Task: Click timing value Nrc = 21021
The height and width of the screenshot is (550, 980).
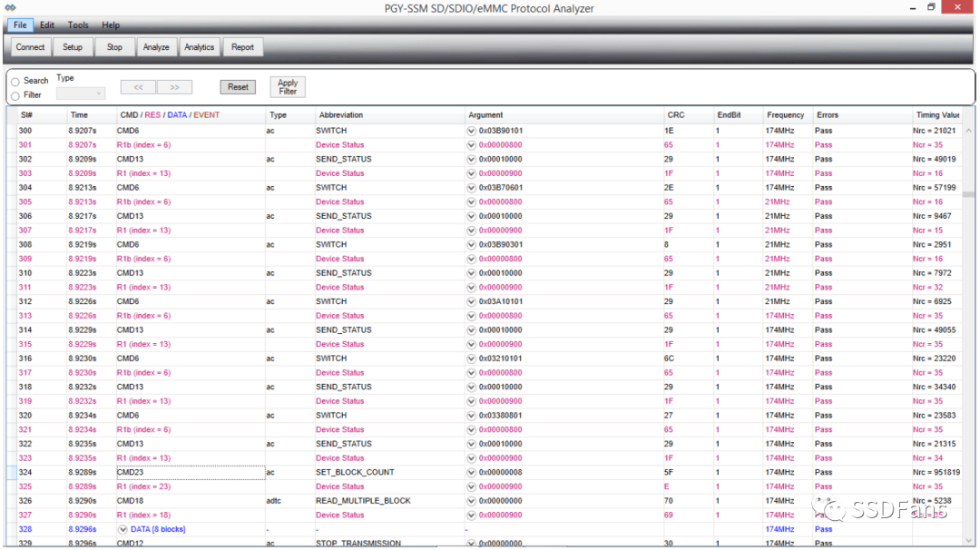Action: 934,131
